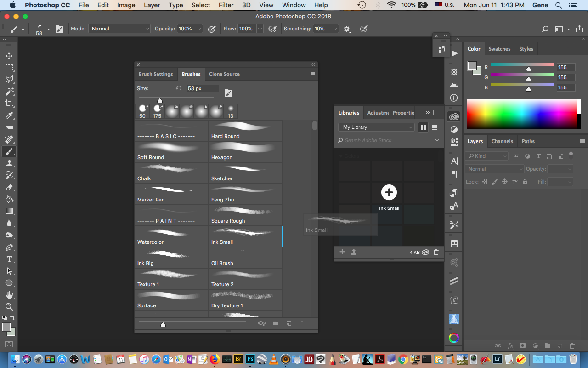
Task: Open the Opacity value dropdown arrow
Action: pos(199,29)
